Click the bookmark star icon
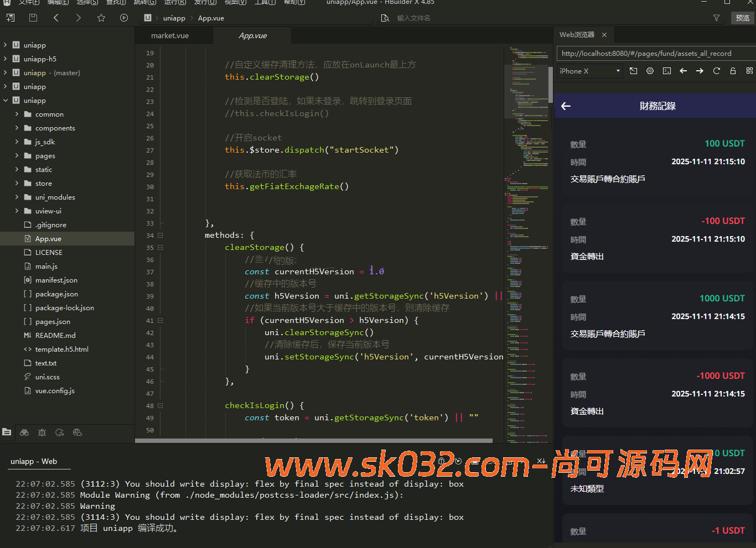Screen dimensions: 756x548 (101, 18)
